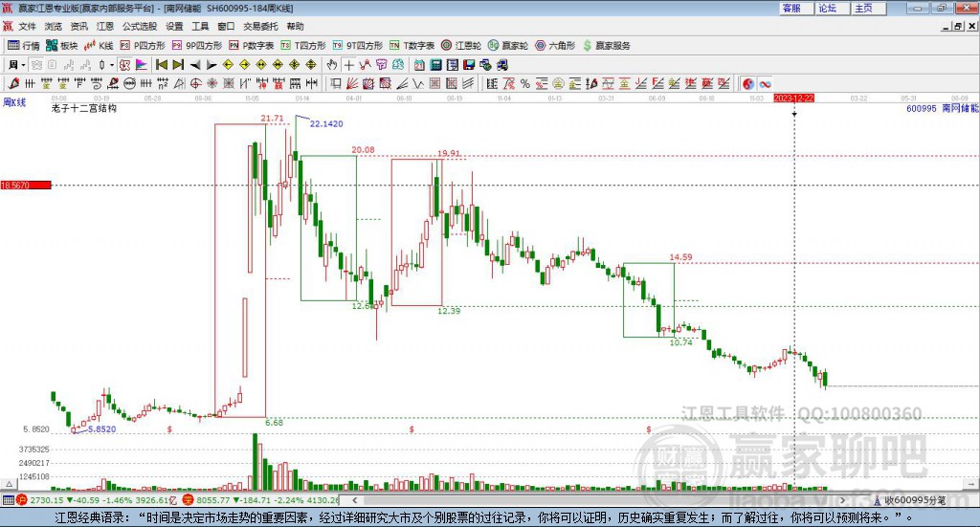This screenshot has width=980, height=527.
Task: Expand the candle-style dropdown arrow
Action: (x=112, y=65)
